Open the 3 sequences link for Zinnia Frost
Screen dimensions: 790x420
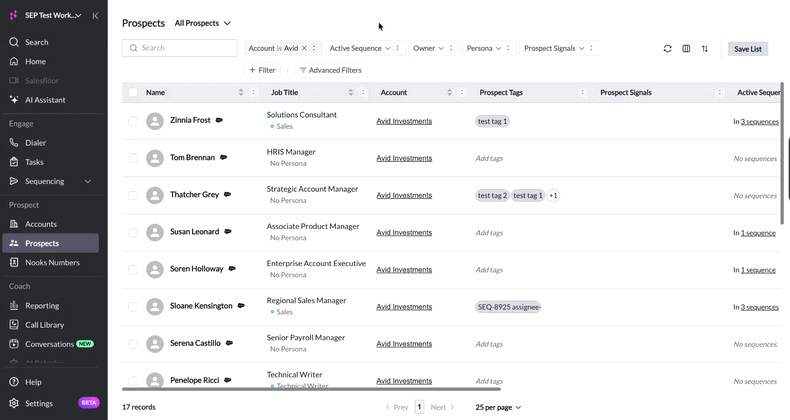759,121
